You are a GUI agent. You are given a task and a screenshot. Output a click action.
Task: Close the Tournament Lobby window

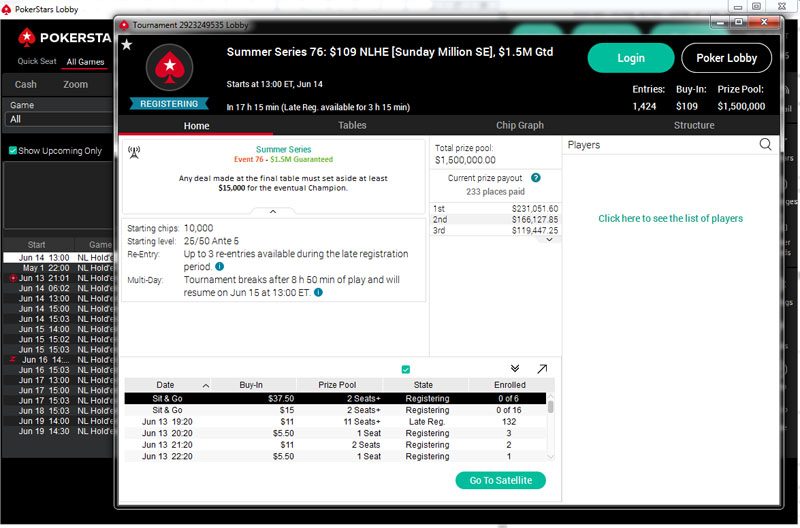[x=764, y=22]
